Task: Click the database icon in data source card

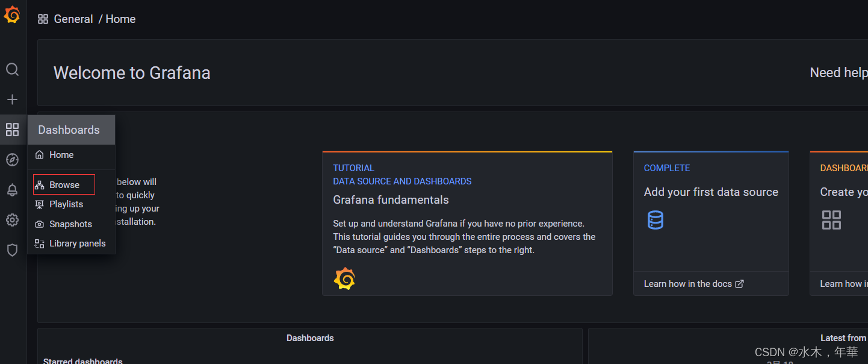Action: coord(656,220)
